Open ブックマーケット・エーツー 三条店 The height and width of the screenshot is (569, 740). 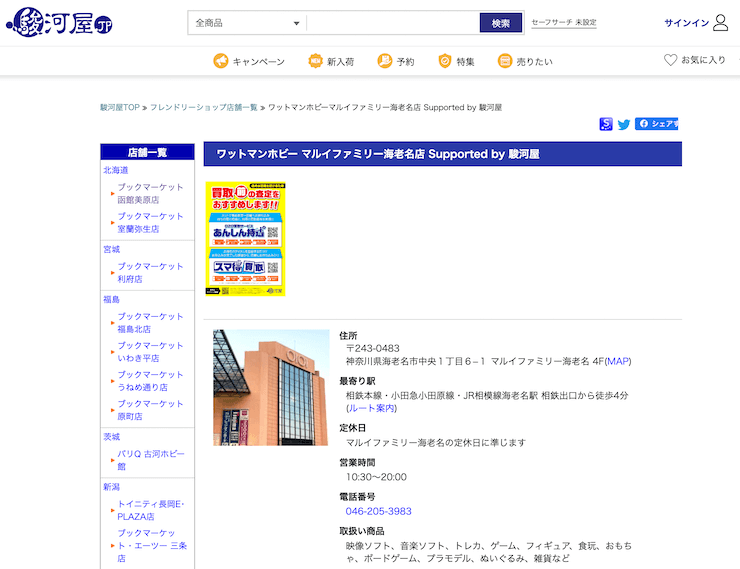(152, 545)
